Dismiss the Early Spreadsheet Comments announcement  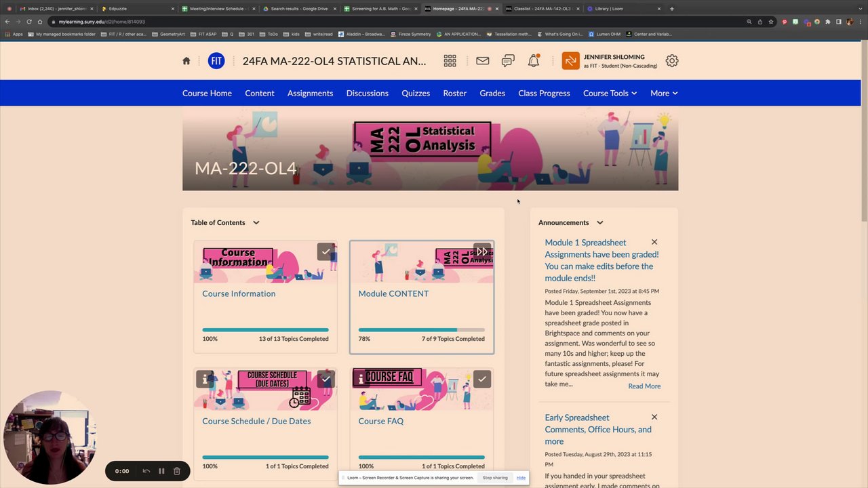point(654,417)
